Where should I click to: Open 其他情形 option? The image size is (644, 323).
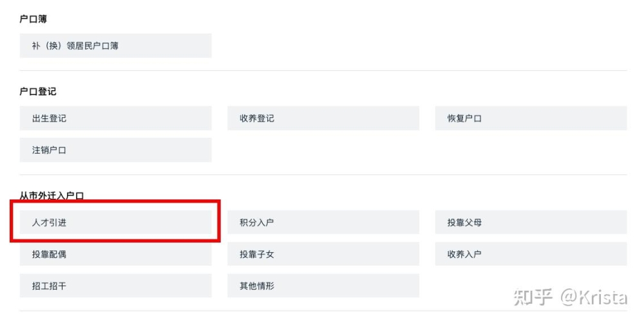[x=323, y=286]
